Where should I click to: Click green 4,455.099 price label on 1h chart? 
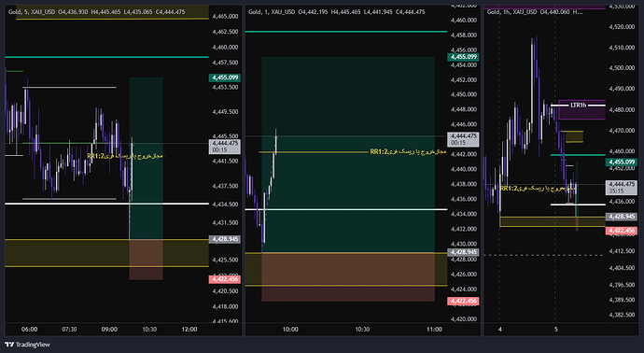(622, 162)
